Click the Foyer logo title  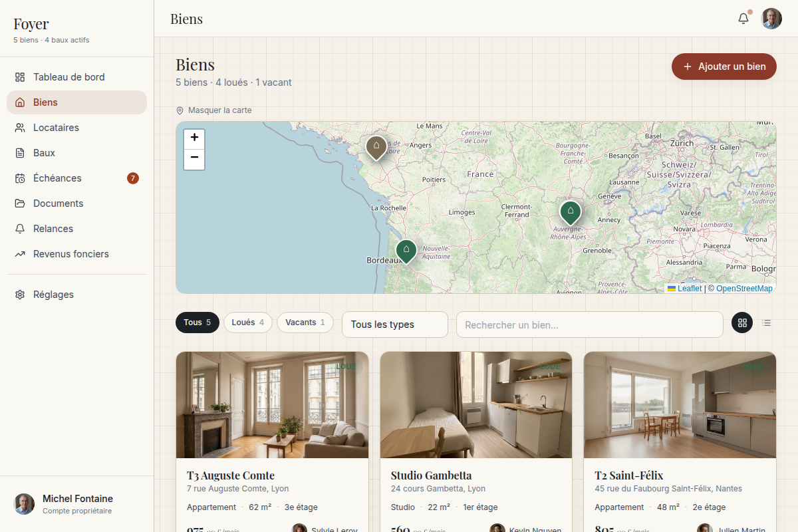(31, 24)
